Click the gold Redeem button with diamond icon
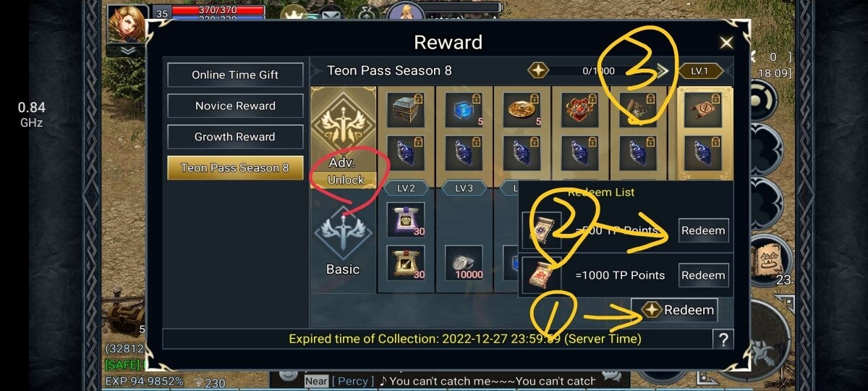The height and width of the screenshot is (391, 868). (674, 310)
